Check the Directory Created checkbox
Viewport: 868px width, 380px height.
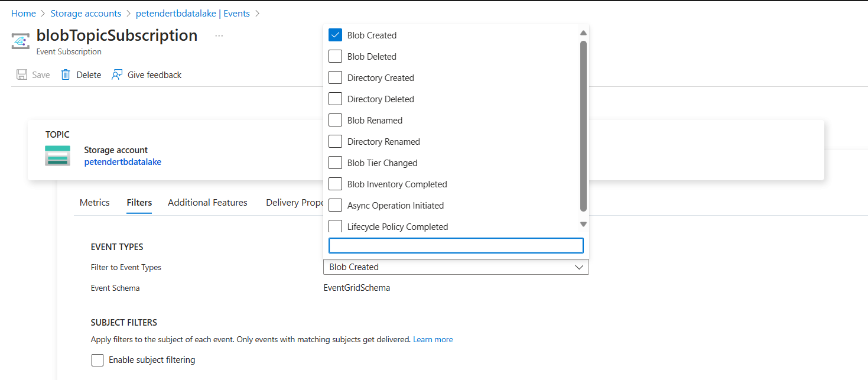pos(335,77)
